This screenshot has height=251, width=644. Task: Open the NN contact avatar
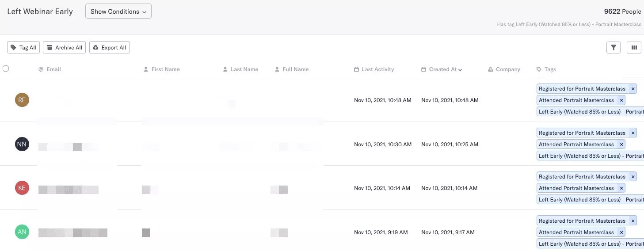pyautogui.click(x=22, y=144)
